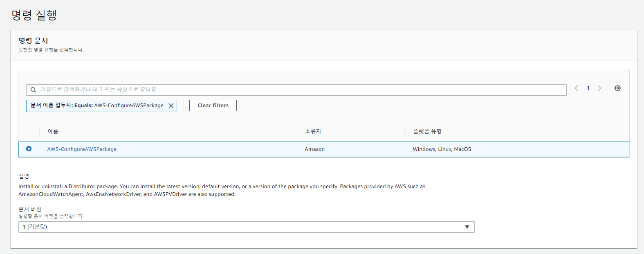Open table preferences gear icon
The image size is (644, 254).
point(617,88)
